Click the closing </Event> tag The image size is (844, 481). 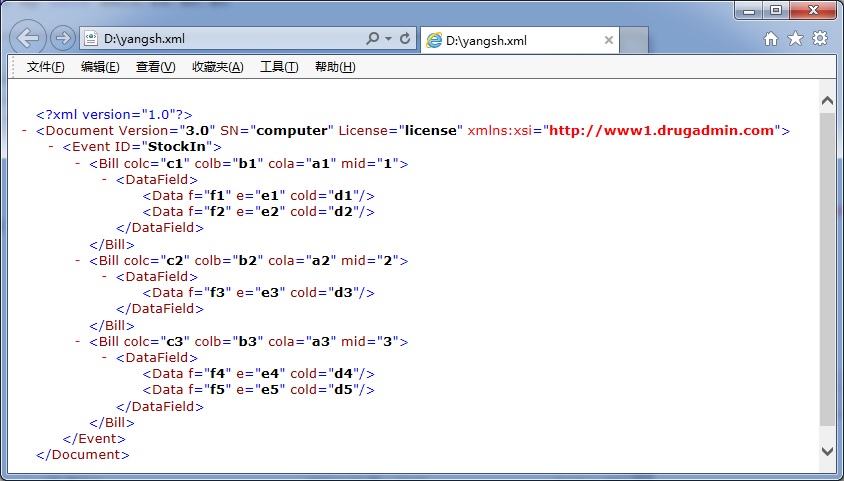pyautogui.click(x=94, y=438)
